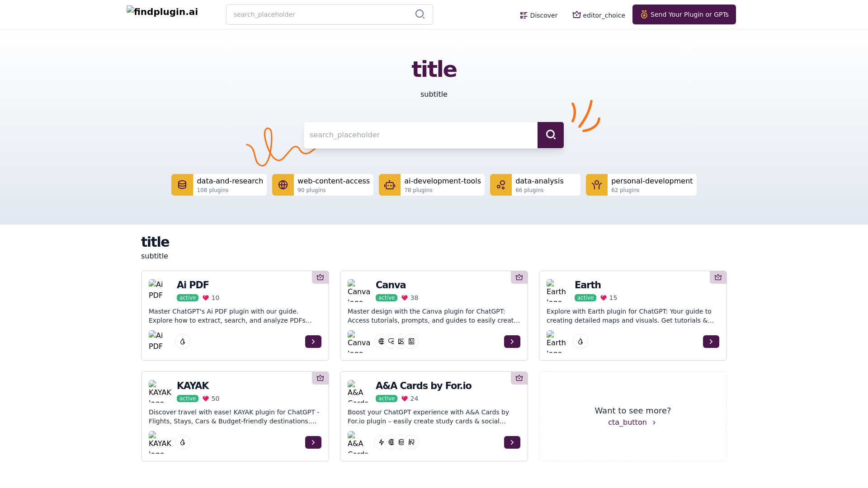Open Canva card with arrow button
The width and height of the screenshot is (868, 488).
[512, 342]
